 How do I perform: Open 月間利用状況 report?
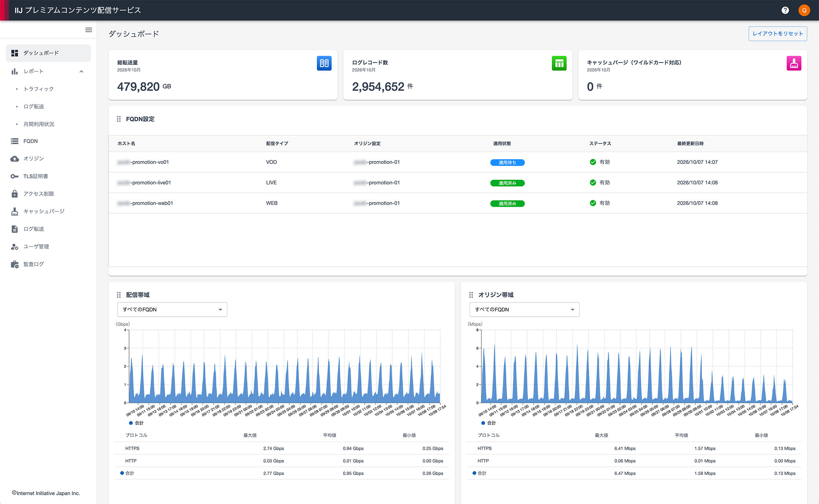39,124
